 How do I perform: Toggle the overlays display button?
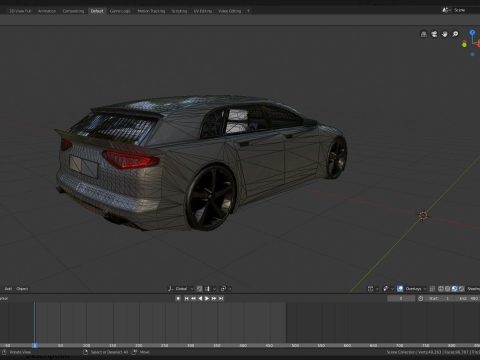point(400,289)
